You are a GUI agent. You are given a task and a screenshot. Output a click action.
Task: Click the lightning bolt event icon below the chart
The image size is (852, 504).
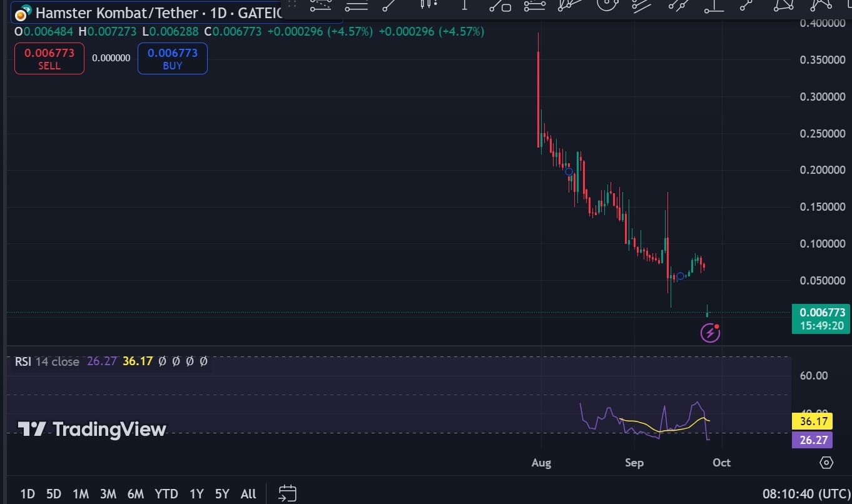[x=709, y=333]
